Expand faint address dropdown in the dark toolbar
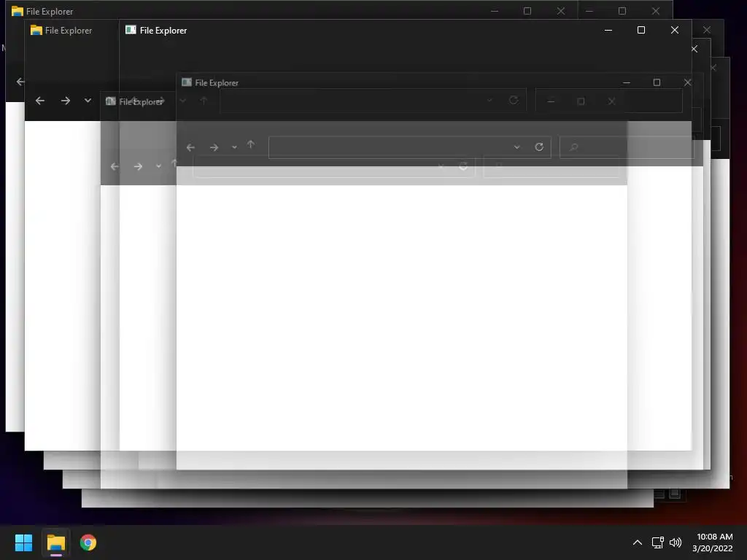This screenshot has width=747, height=560. [489, 101]
